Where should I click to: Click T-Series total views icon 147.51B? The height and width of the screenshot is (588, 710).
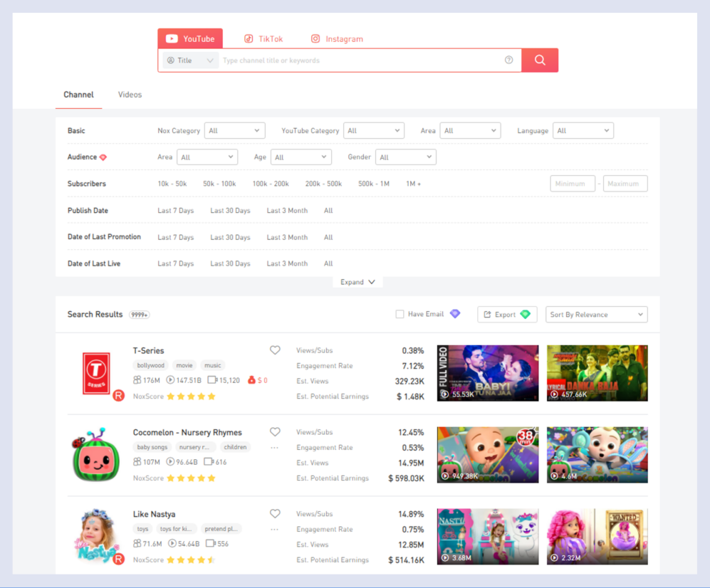(170, 379)
